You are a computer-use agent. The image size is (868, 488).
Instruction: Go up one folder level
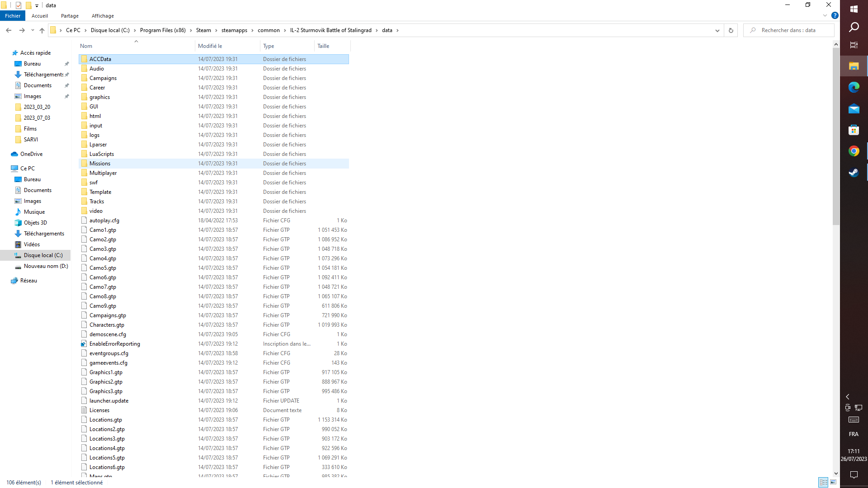pos(42,30)
